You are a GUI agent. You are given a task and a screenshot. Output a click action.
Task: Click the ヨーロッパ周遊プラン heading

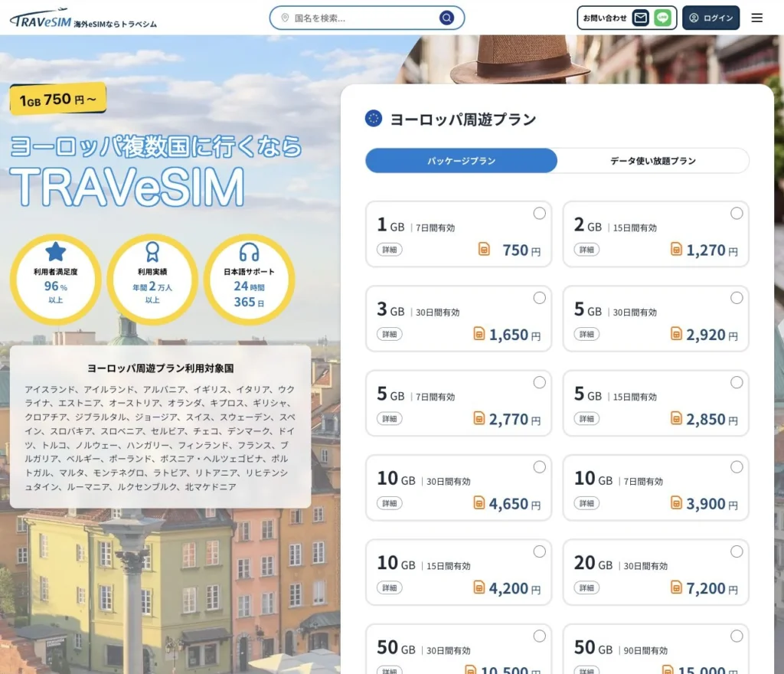point(463,119)
